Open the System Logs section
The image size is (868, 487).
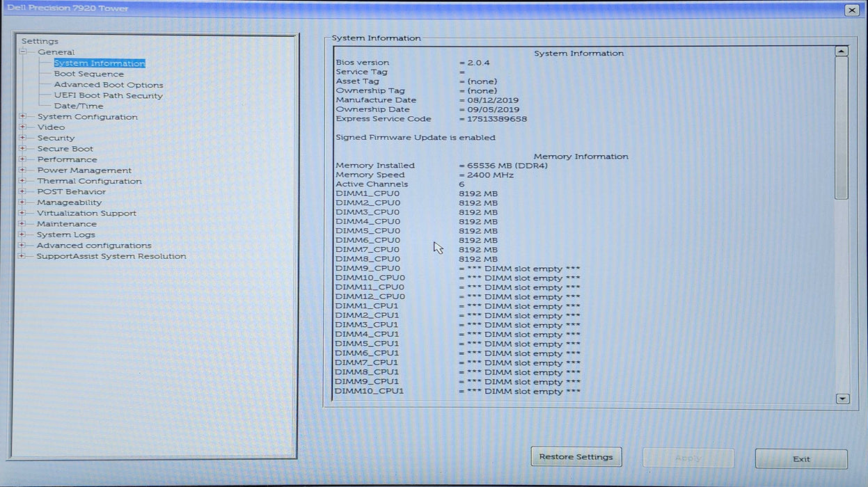tap(65, 234)
